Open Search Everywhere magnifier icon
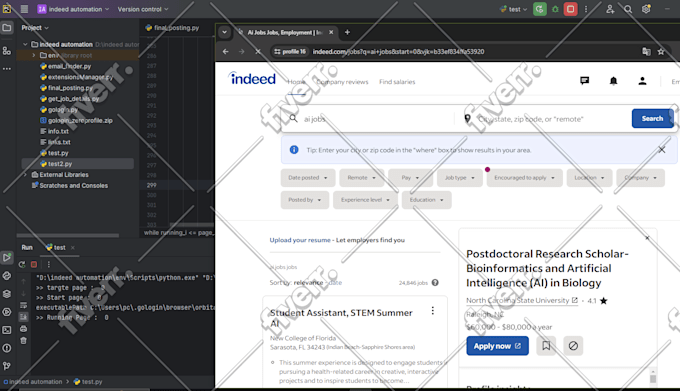Image resolution: width=680 pixels, height=391 pixels. (x=628, y=9)
